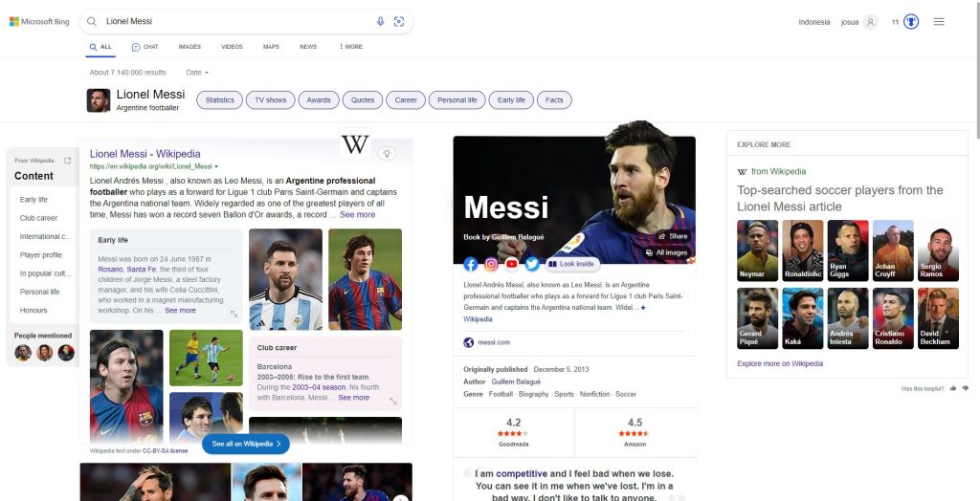Open the josua account avatar icon

coord(870,22)
